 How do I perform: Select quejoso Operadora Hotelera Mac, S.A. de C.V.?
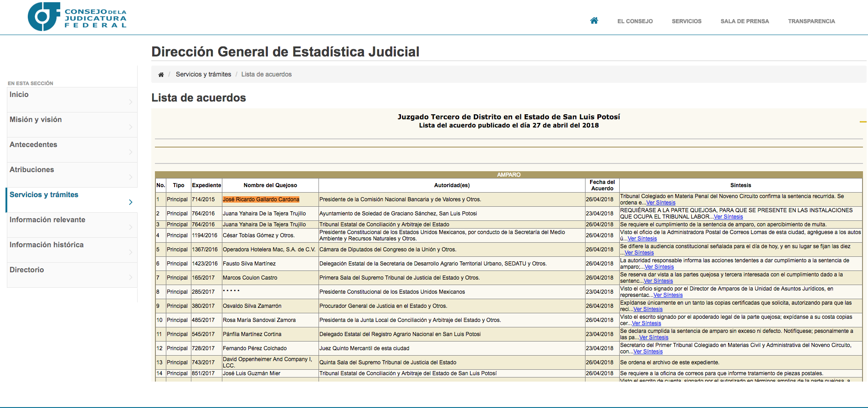coord(269,250)
